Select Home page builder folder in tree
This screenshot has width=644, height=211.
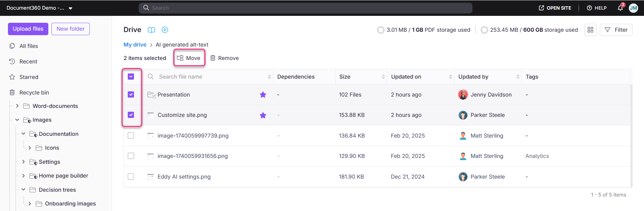point(64,175)
